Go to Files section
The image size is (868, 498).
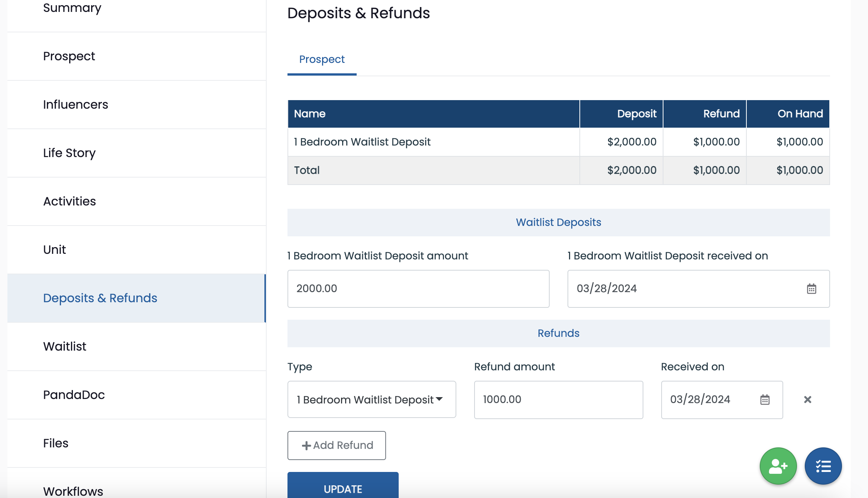[x=136, y=443]
